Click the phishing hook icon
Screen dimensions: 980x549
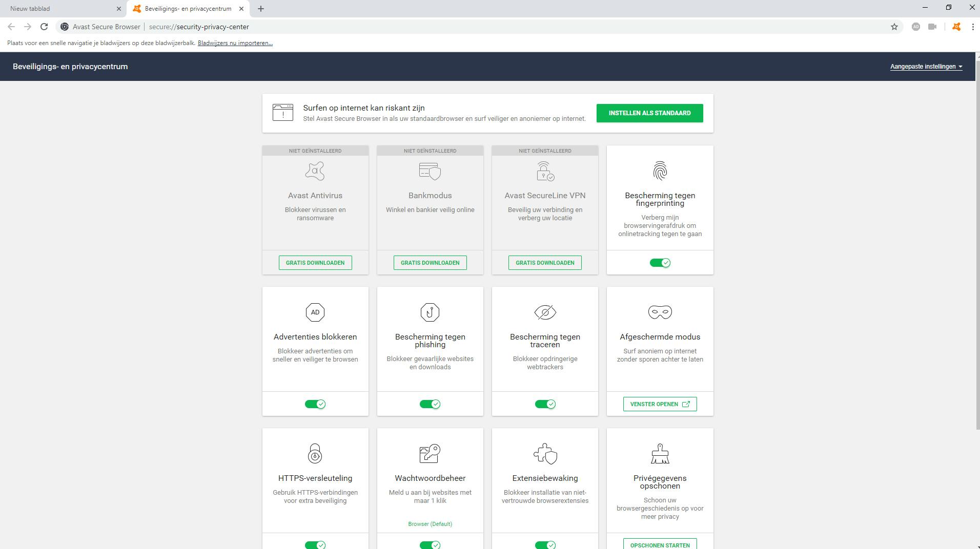430,312
